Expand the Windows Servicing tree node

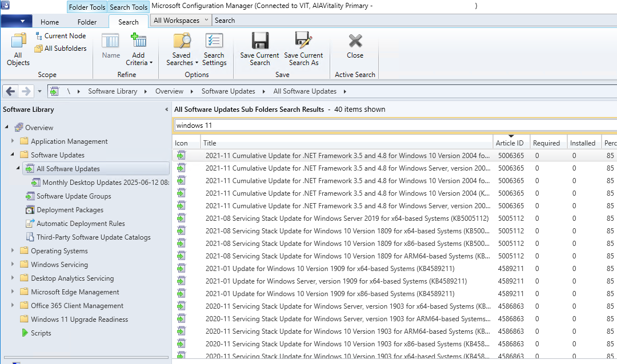click(12, 264)
